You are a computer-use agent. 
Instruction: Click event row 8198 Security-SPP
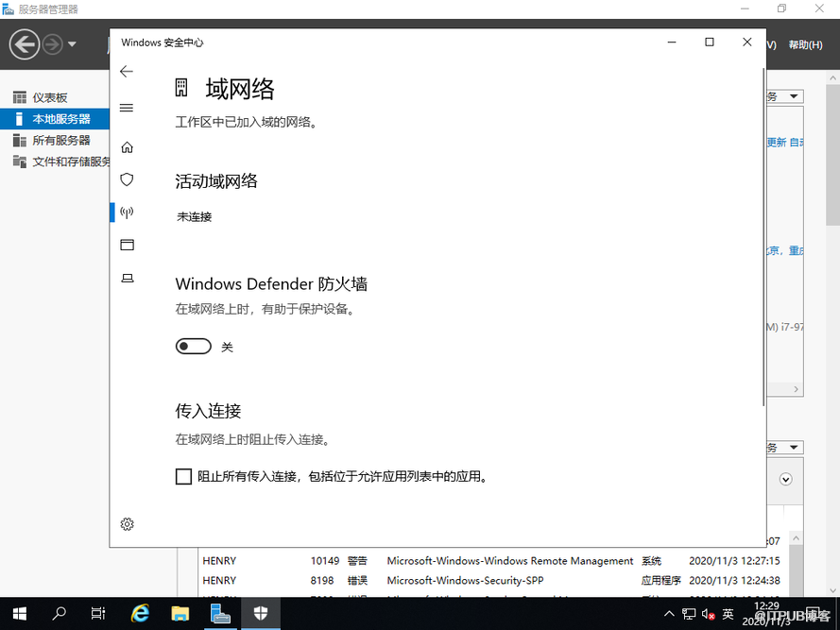tap(491, 580)
